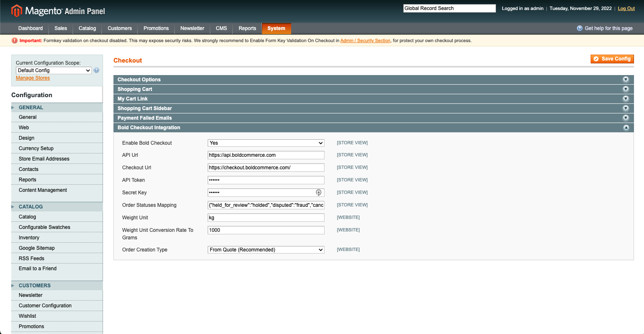Image resolution: width=644 pixels, height=334 pixels.
Task: Open Configurable Swatches in sidebar
Action: [57, 227]
